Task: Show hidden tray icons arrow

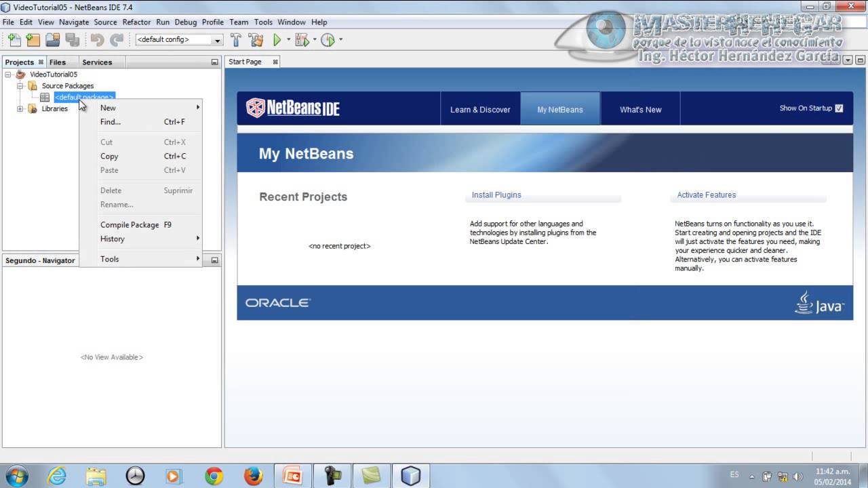Action: click(751, 476)
